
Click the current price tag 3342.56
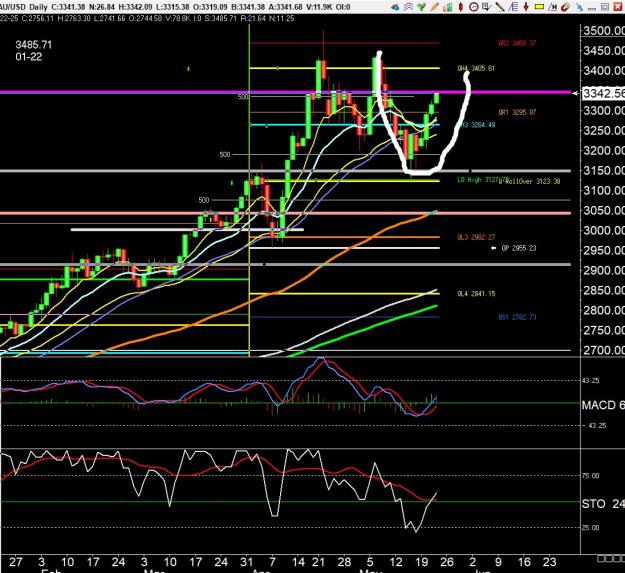coord(603,93)
